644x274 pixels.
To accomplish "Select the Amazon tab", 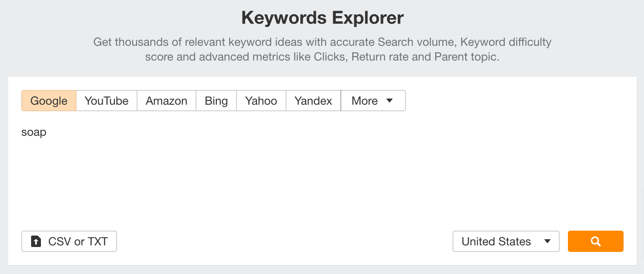I will [x=166, y=101].
